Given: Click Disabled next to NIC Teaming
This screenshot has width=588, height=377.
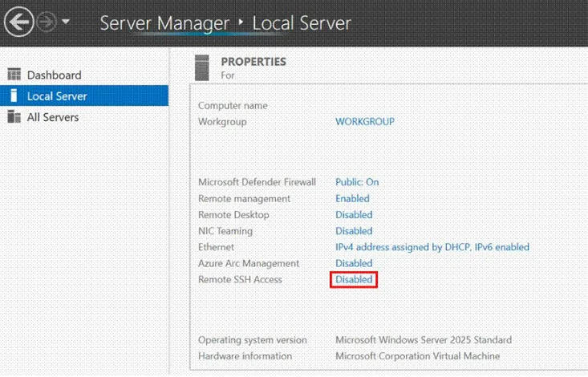Looking at the screenshot, I should click(x=354, y=231).
